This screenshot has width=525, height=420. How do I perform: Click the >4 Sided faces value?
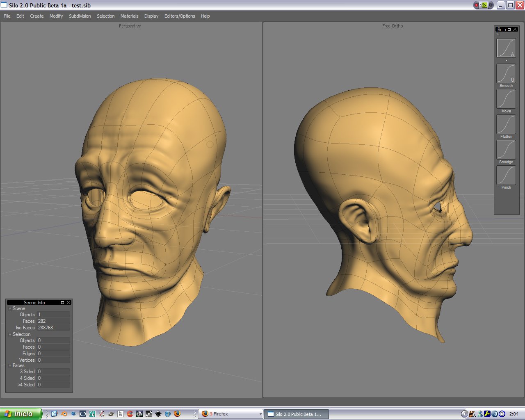point(53,385)
